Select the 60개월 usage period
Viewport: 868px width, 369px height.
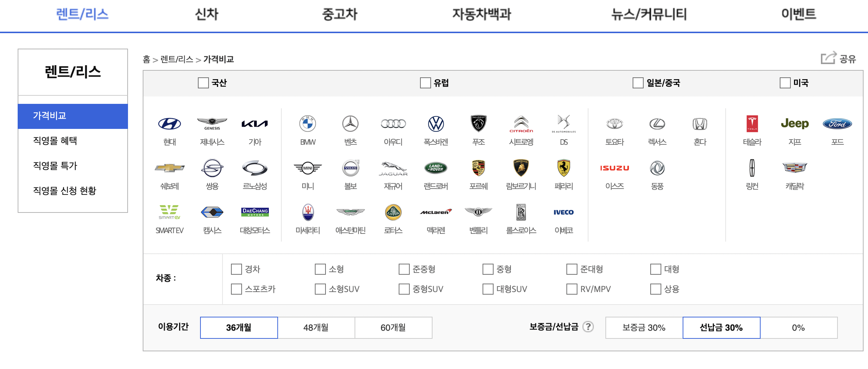pos(394,327)
